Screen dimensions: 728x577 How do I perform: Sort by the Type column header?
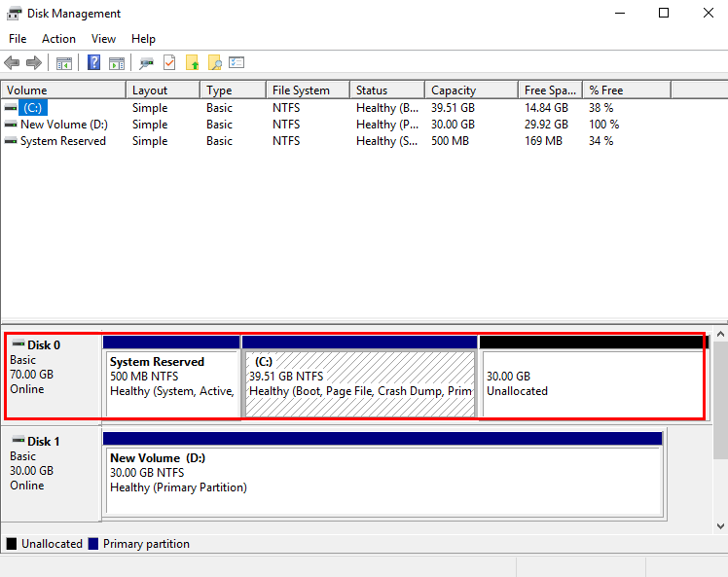point(234,90)
